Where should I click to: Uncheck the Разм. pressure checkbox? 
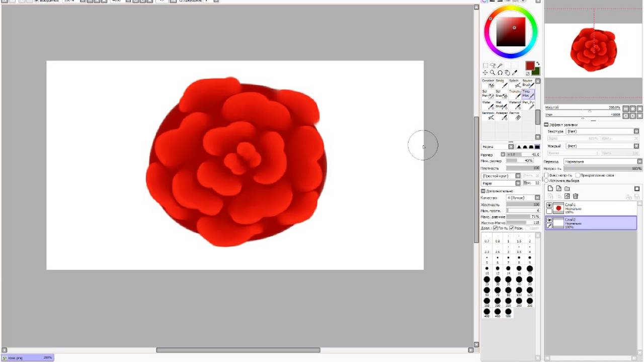coord(512,228)
